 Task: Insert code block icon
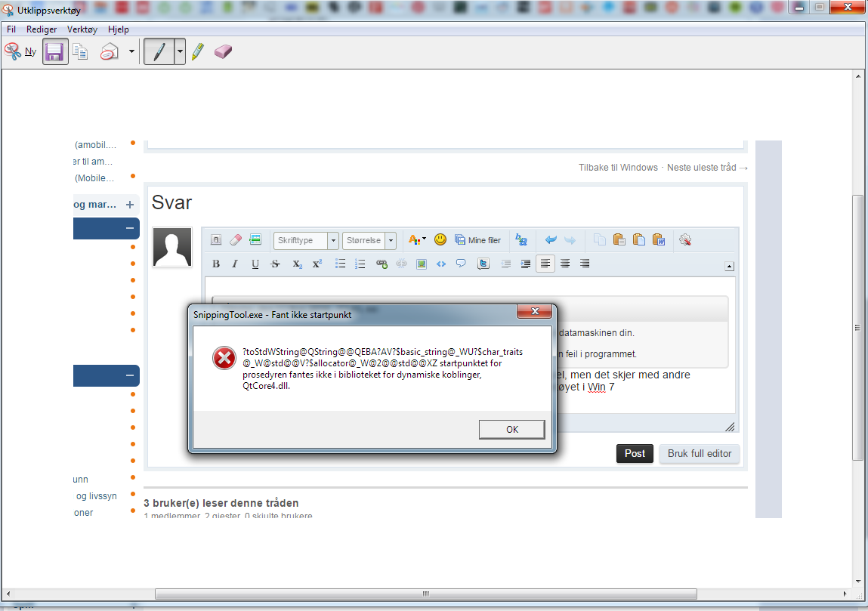(440, 264)
